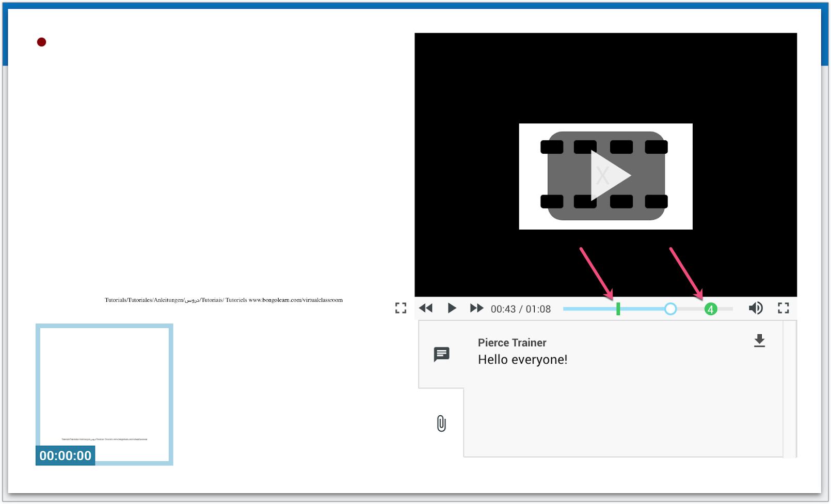
Task: Select the "Hello everyone!" chat message
Action: click(522, 360)
